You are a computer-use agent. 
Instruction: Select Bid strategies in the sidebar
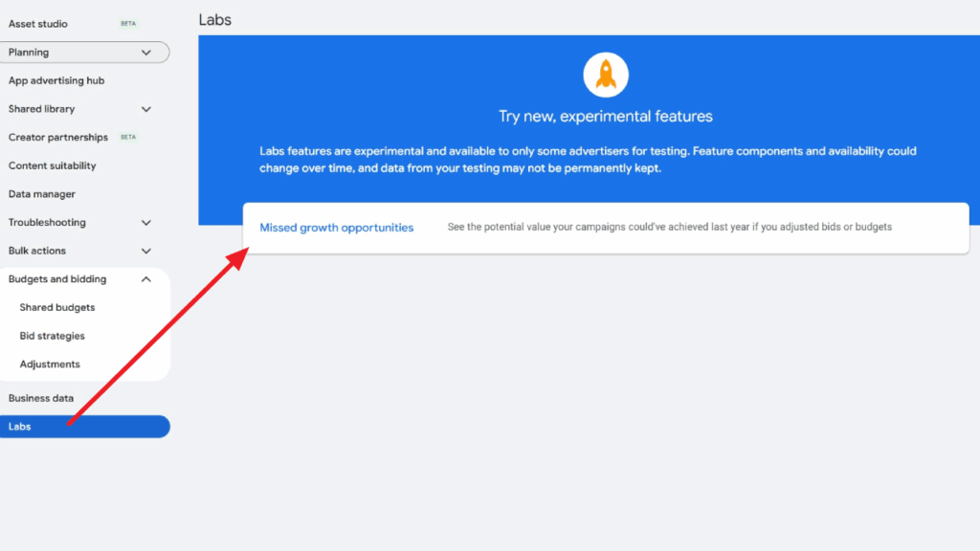54,336
